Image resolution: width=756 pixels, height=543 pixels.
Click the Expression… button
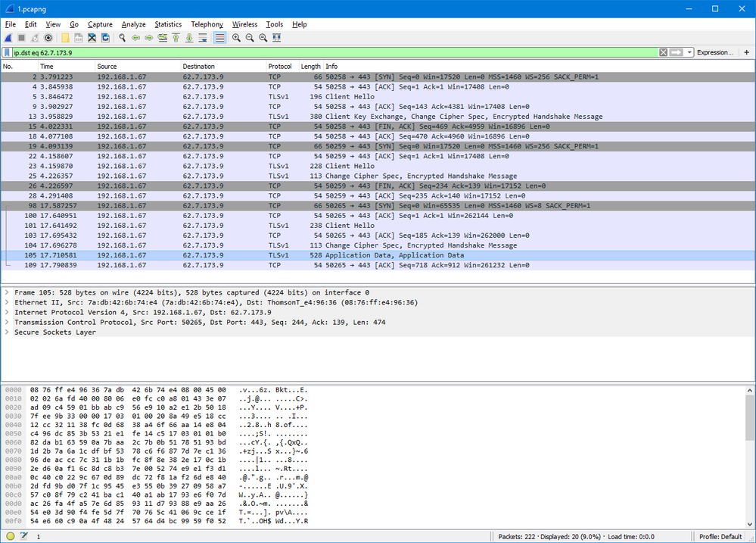coord(714,52)
